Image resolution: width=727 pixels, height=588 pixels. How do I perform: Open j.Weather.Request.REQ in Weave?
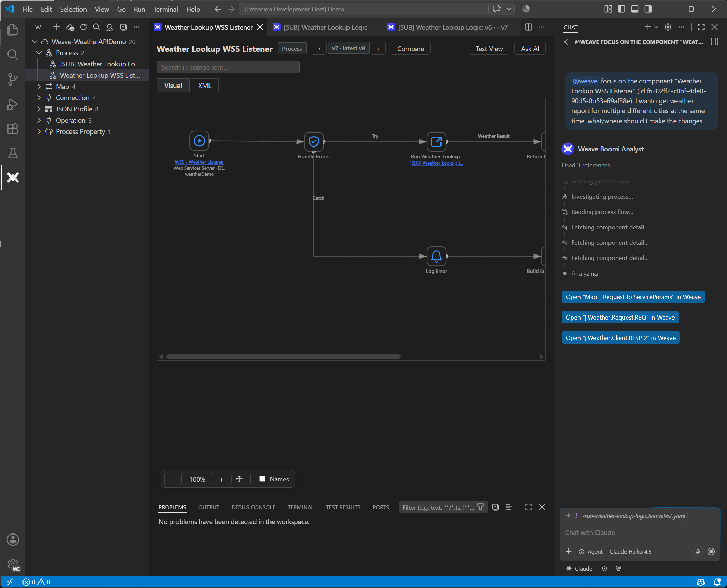point(620,317)
